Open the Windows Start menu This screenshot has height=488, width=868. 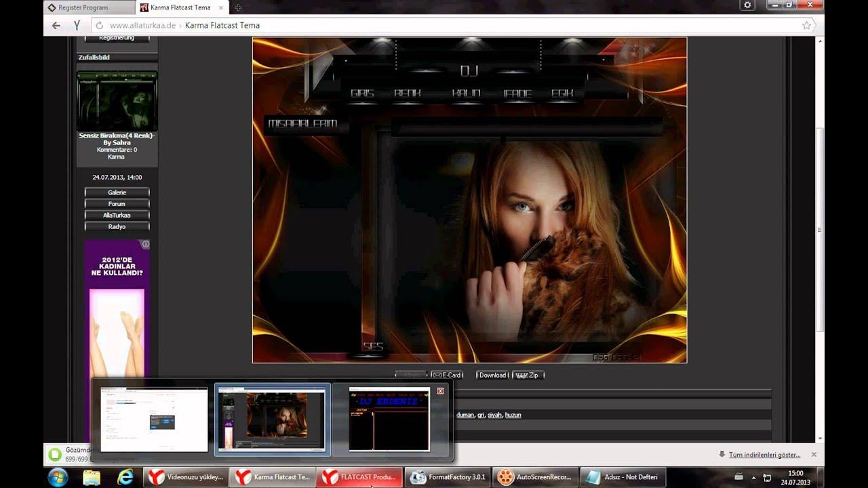tap(58, 477)
